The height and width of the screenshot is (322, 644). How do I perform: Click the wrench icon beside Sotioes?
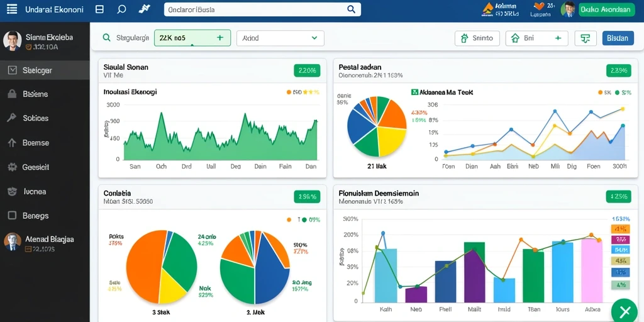tap(12, 118)
